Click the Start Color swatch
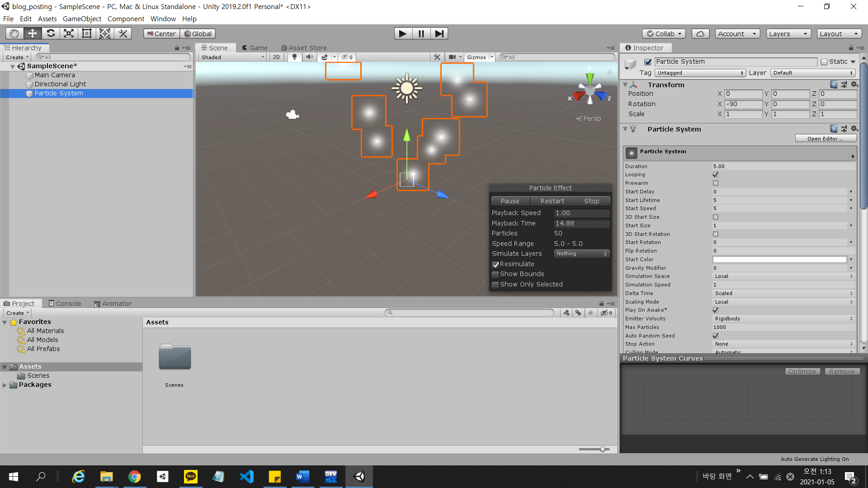Image resolution: width=868 pixels, height=488 pixels. tap(779, 259)
